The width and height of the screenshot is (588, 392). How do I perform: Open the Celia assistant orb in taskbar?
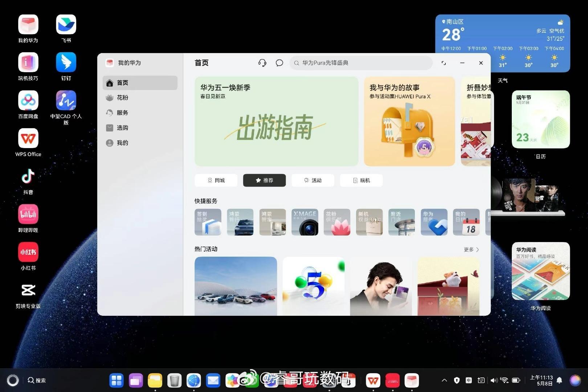coord(575,380)
